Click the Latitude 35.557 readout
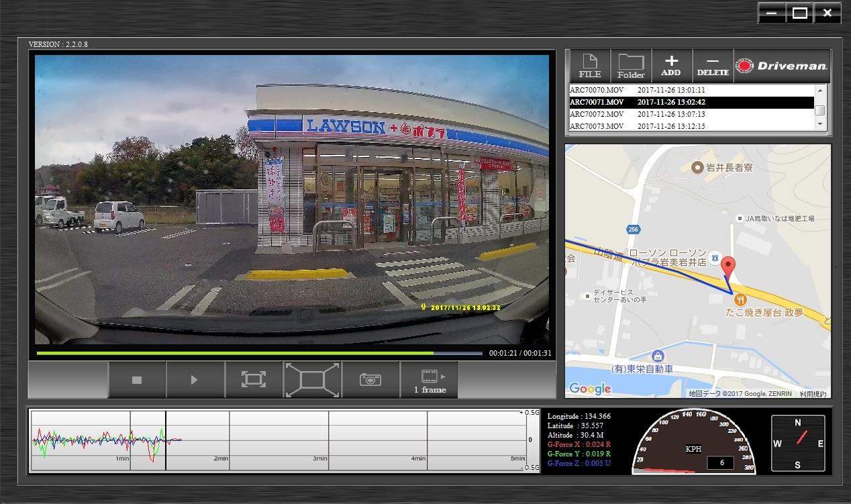The width and height of the screenshot is (851, 504). (x=575, y=425)
